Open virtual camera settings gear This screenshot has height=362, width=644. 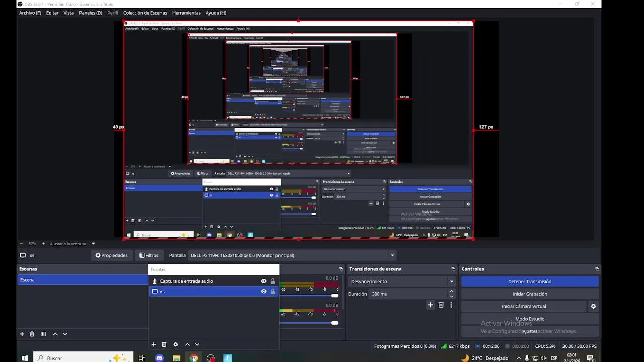coord(593,306)
